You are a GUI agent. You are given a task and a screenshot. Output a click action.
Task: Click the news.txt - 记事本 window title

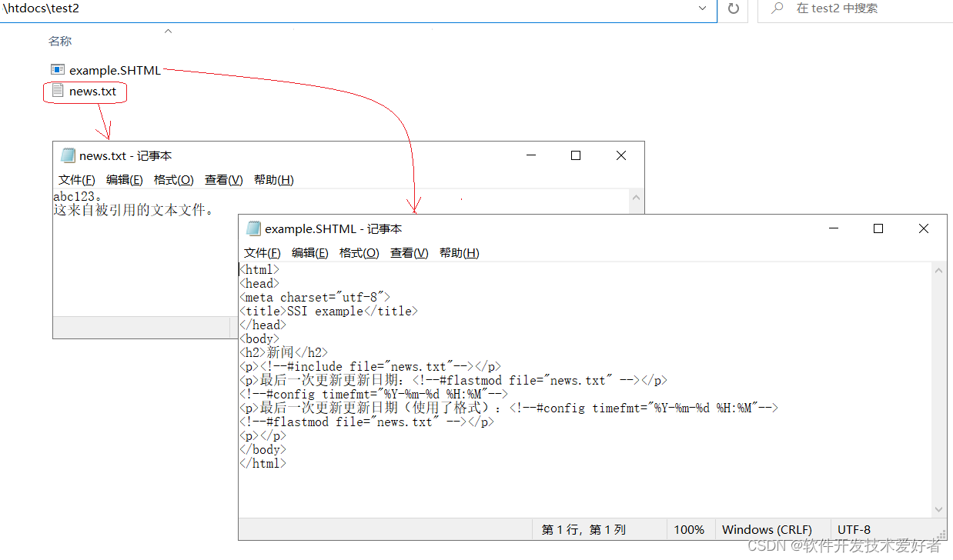(125, 155)
